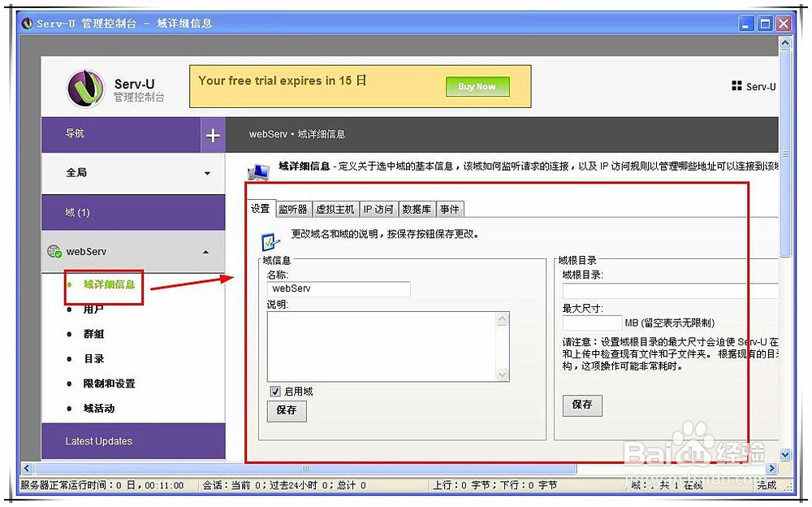Open the IP 访问 tab
812x507 pixels.
point(378,210)
